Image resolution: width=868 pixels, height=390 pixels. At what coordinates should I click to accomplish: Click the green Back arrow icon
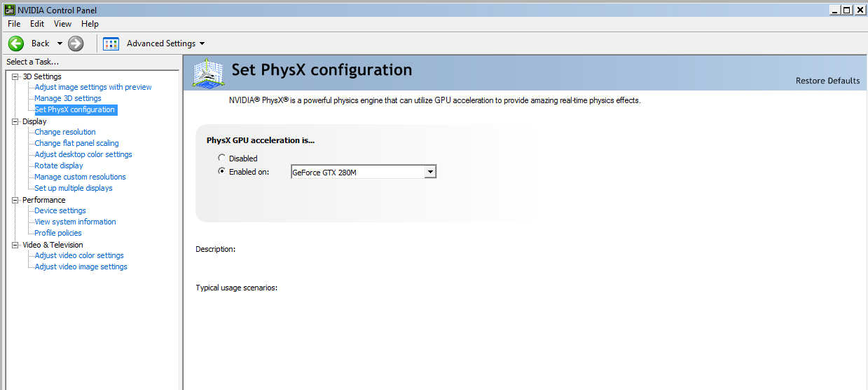pos(16,43)
